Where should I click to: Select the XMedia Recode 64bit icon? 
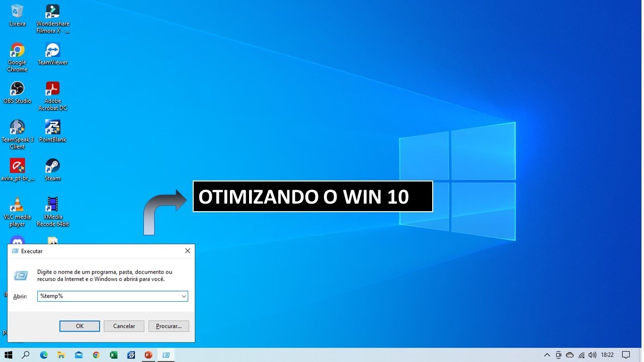coord(52,212)
